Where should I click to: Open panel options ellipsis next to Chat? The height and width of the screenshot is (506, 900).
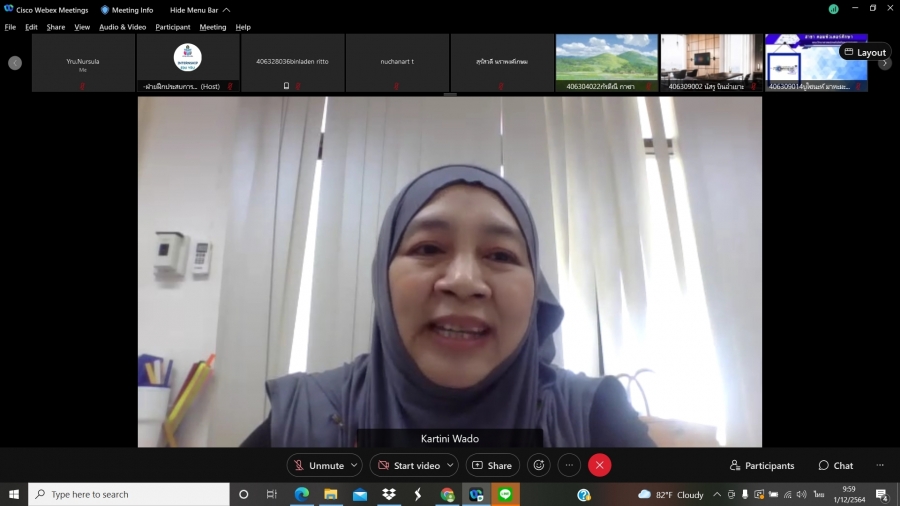tap(880, 465)
